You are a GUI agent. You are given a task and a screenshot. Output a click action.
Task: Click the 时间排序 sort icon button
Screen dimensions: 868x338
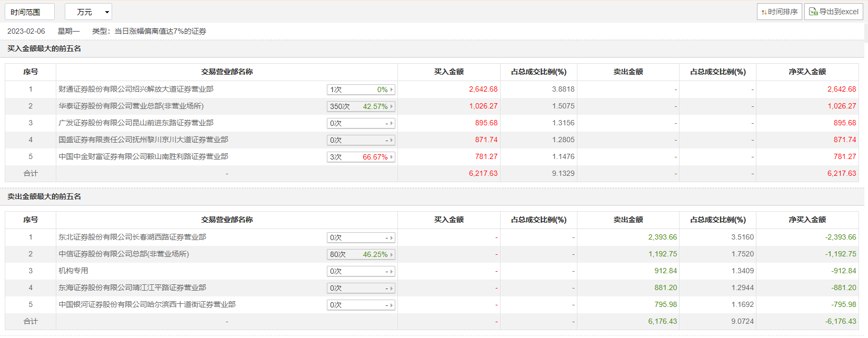780,12
